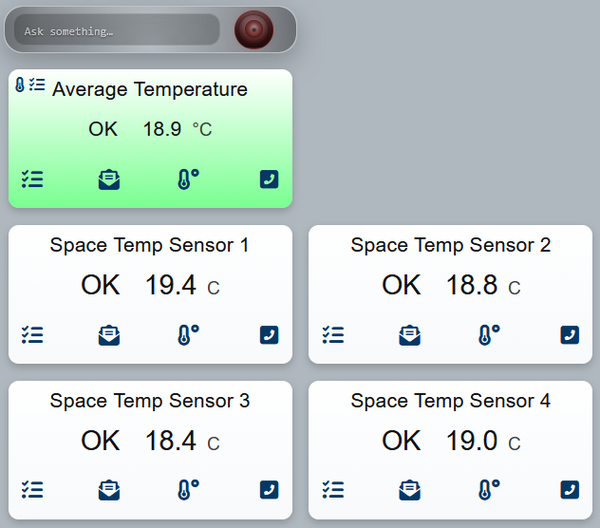Open the envelope message icon on Average Temperature
Image resolution: width=600 pixels, height=528 pixels.
(109, 179)
